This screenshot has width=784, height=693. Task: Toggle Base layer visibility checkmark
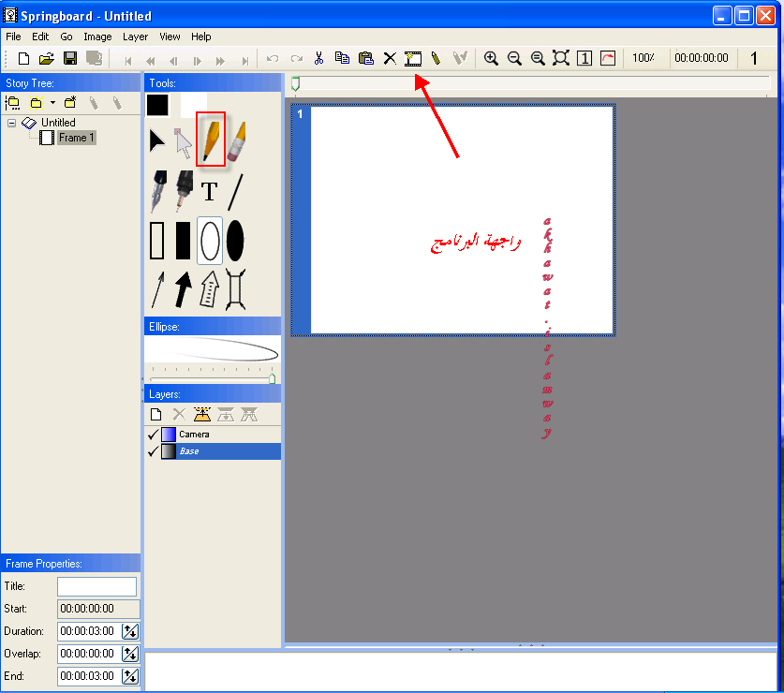pos(153,451)
